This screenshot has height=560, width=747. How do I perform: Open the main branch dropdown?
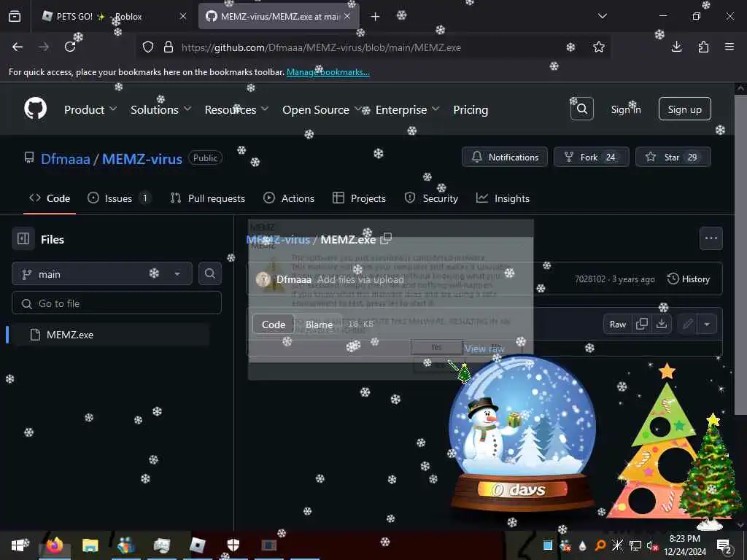tap(102, 274)
